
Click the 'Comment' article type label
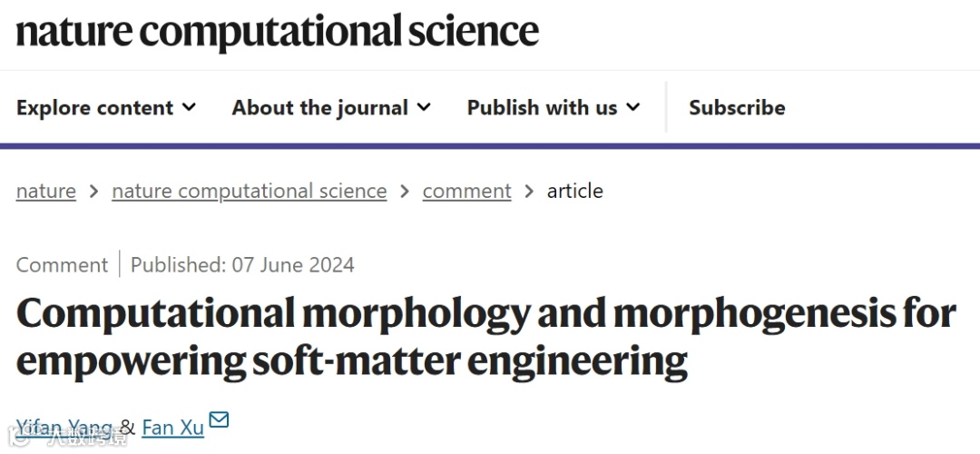pyautogui.click(x=62, y=265)
